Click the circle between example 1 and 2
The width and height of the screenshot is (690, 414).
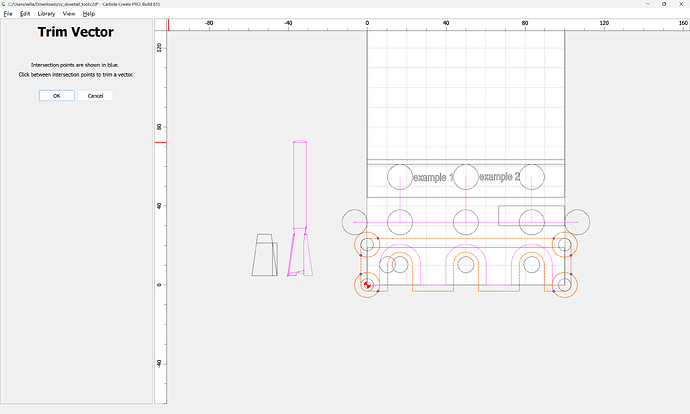click(466, 177)
